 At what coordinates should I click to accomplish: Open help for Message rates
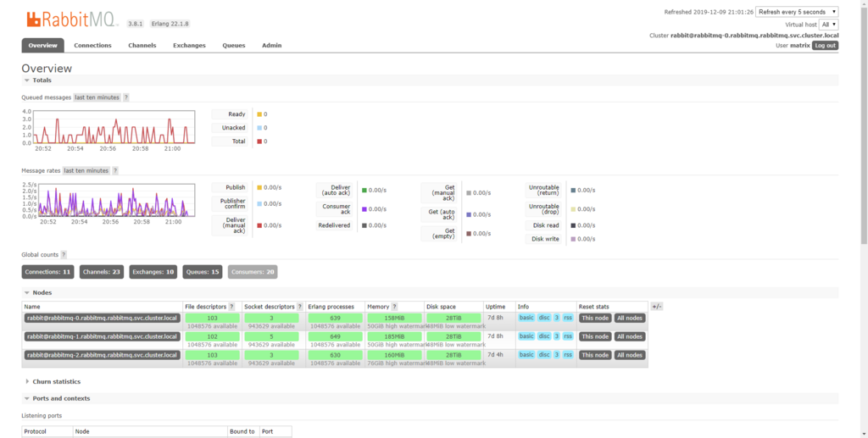pos(115,171)
